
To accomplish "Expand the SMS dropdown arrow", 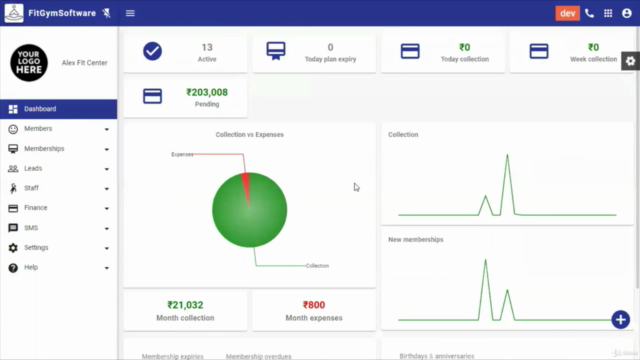I will (x=107, y=229).
